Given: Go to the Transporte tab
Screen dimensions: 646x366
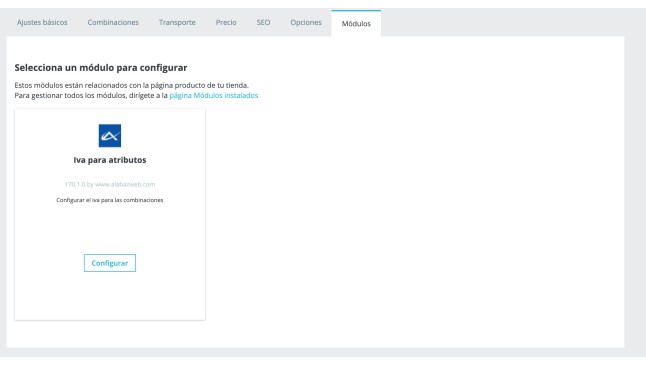Looking at the screenshot, I should click(177, 23).
